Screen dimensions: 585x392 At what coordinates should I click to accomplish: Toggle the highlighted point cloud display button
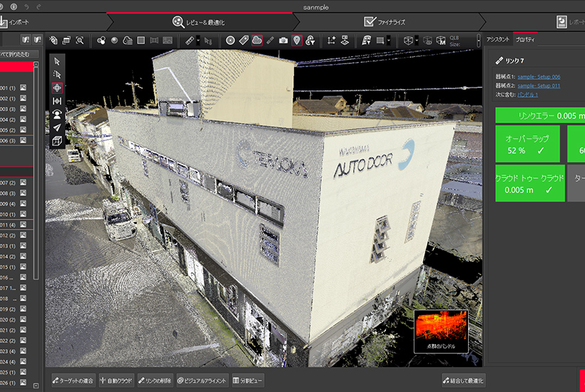[x=257, y=40]
